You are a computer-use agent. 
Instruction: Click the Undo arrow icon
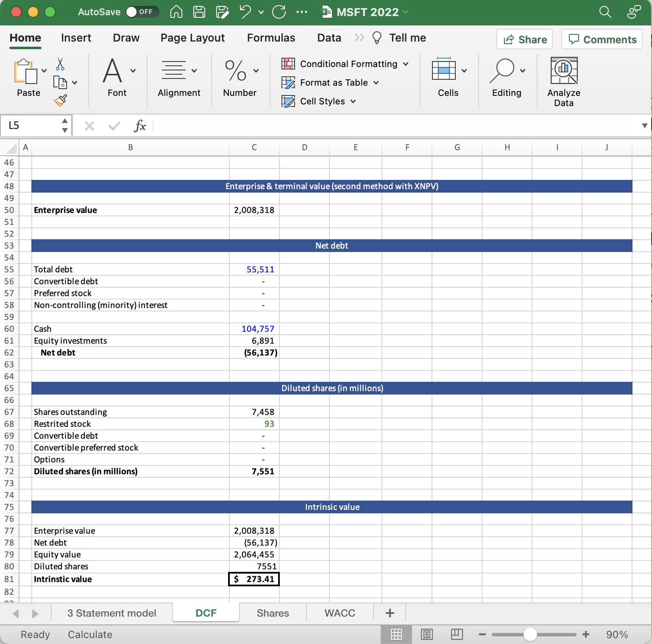coord(245,12)
